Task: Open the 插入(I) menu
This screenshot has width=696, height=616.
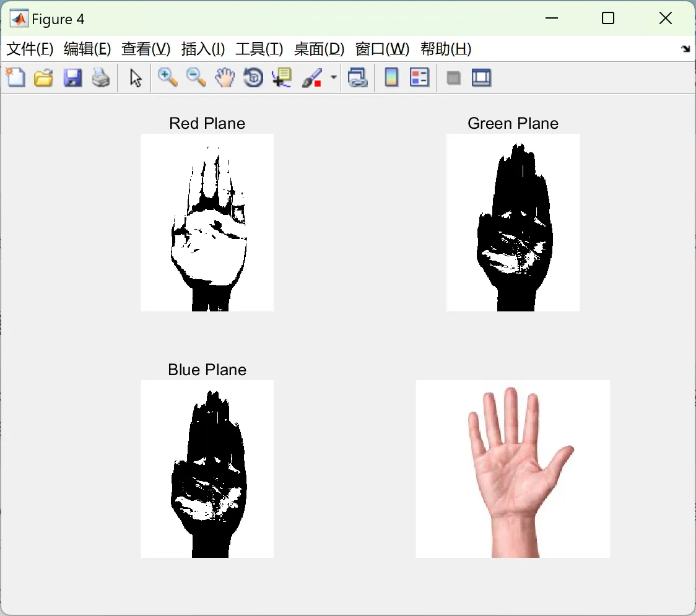Action: (202, 49)
